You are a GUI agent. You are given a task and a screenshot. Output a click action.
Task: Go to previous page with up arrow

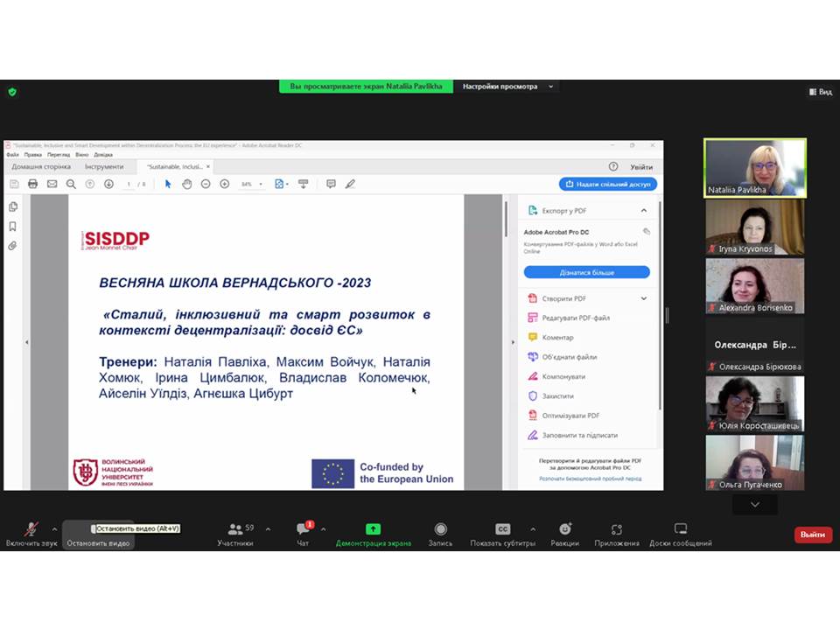coord(90,184)
